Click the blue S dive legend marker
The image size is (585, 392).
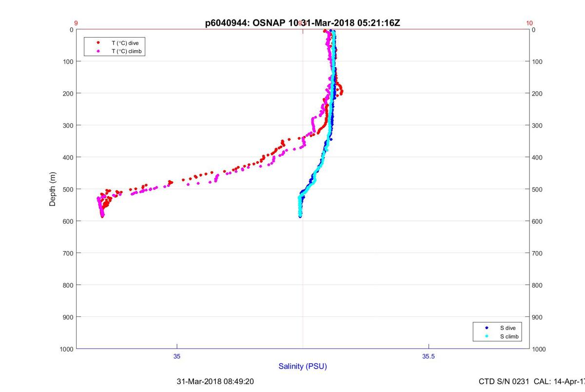click(487, 328)
